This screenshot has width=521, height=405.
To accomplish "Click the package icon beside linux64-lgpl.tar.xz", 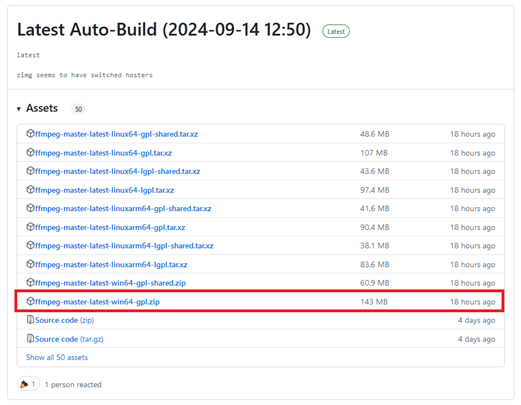I will 30,190.
